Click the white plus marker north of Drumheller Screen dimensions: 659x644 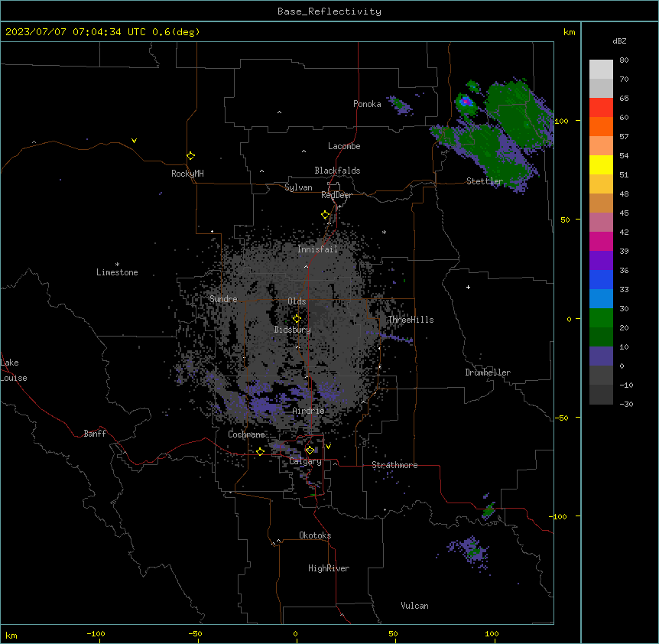coord(468,287)
